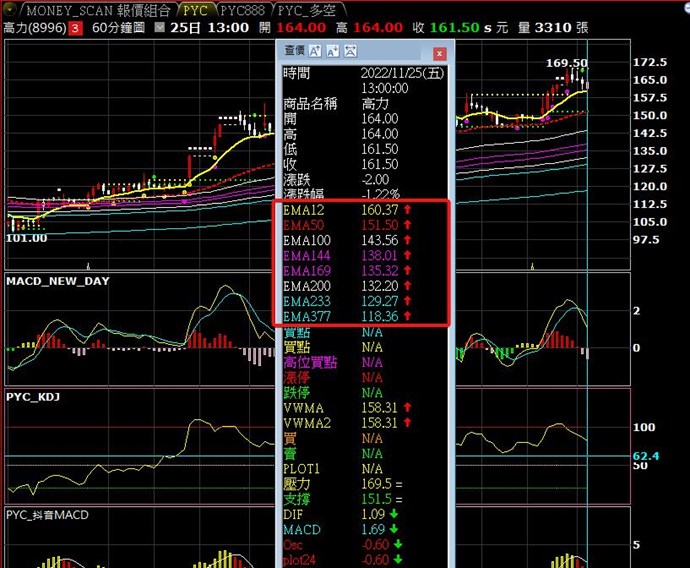Click the 169.50 high price label on chart

point(566,63)
